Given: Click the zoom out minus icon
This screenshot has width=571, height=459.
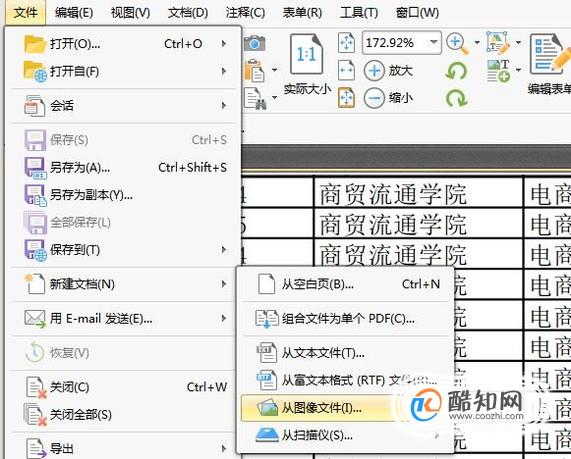Looking at the screenshot, I should point(374,98).
